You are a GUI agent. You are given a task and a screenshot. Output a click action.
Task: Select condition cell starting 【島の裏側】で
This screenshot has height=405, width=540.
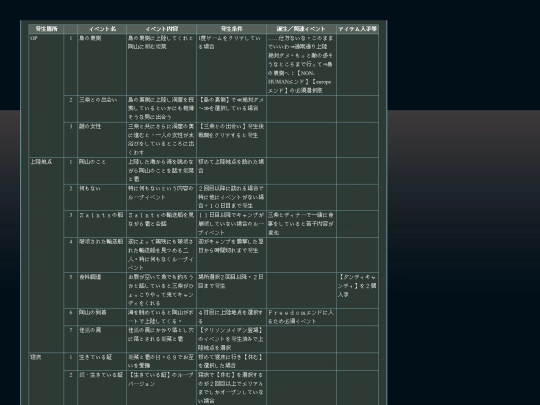[x=231, y=109]
